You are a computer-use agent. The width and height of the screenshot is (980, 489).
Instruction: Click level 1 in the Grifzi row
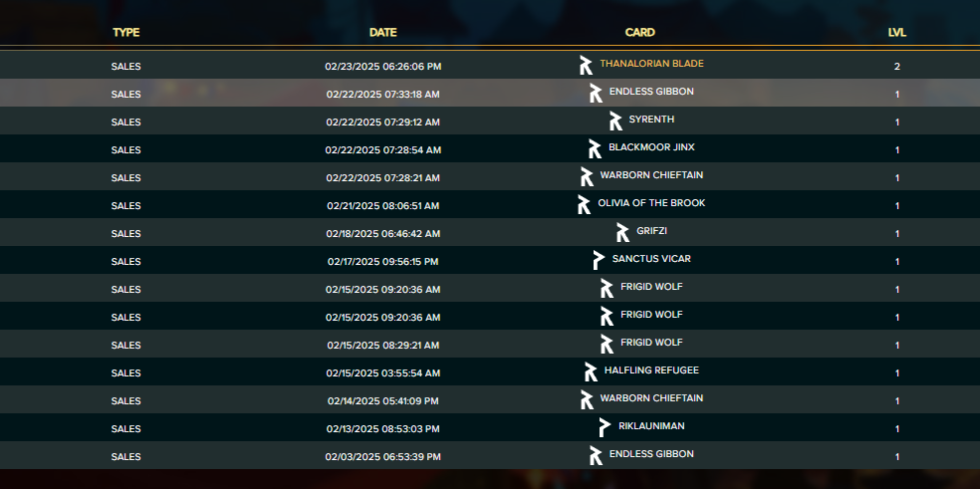coord(897,234)
